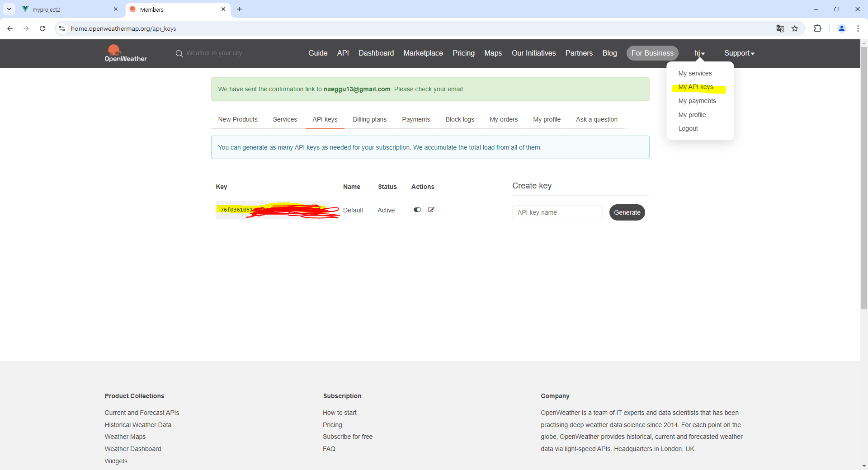
Task: Open the Chrome three-dot menu
Action: (858, 28)
